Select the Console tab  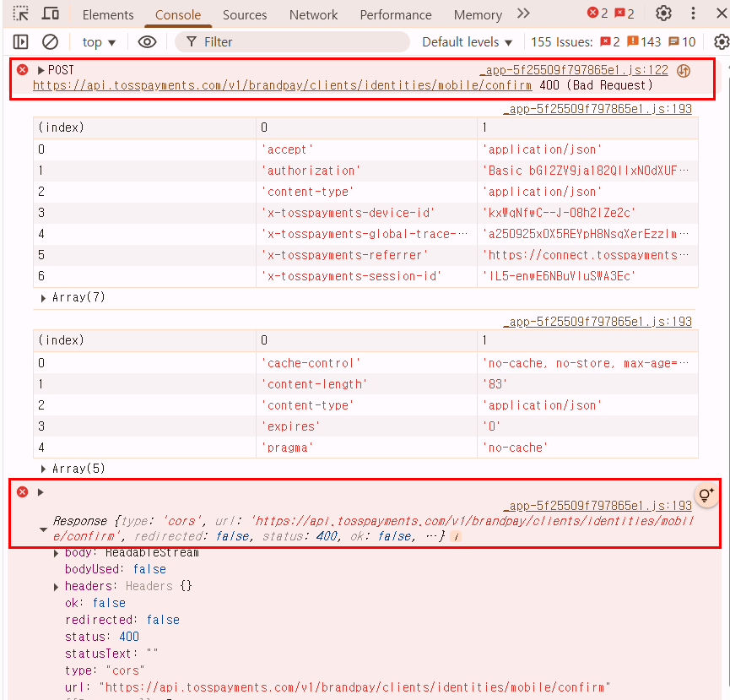point(178,15)
